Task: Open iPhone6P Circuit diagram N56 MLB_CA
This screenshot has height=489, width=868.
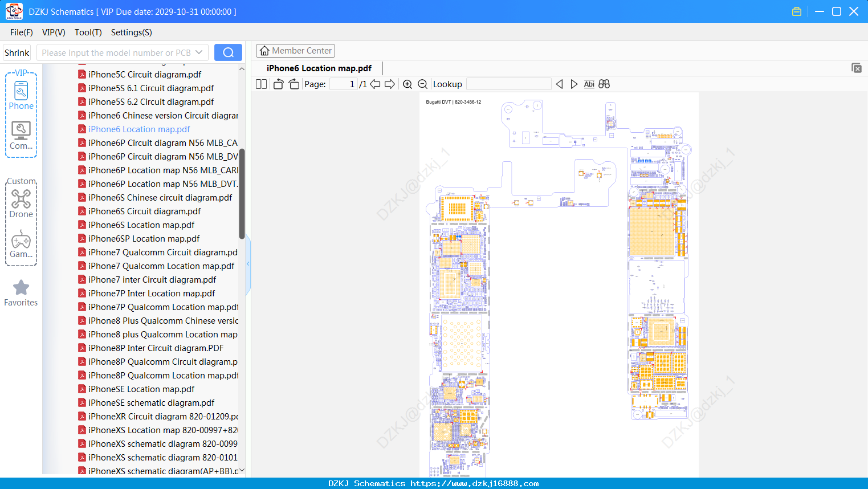Action: pos(163,142)
